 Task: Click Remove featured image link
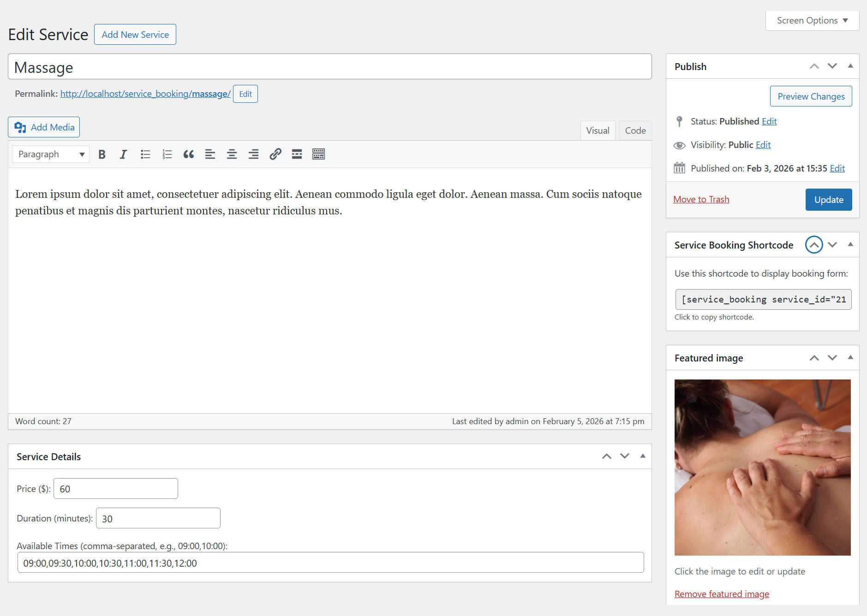721,594
